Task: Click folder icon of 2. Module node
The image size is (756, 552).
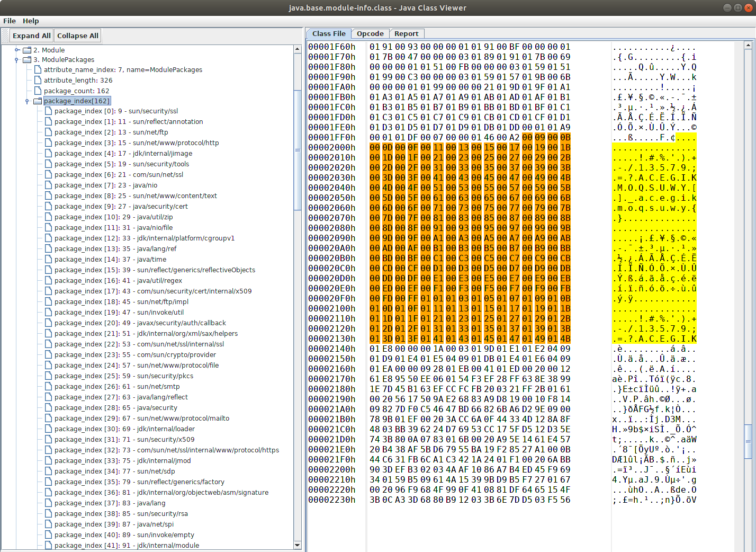Action: pyautogui.click(x=27, y=50)
